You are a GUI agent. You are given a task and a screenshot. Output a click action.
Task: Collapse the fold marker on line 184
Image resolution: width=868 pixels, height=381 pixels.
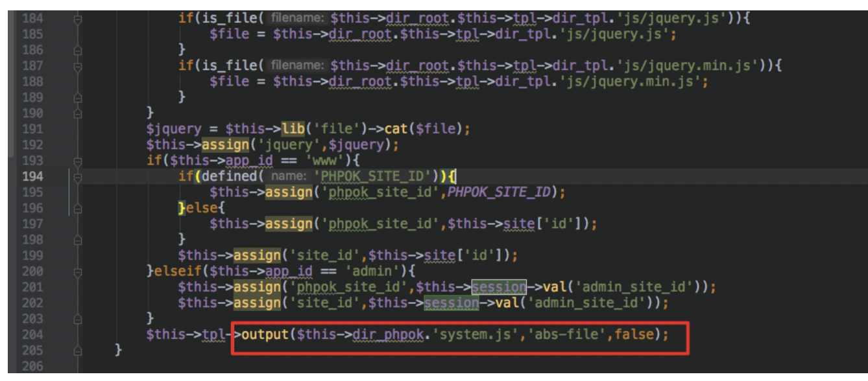pyautogui.click(x=78, y=19)
